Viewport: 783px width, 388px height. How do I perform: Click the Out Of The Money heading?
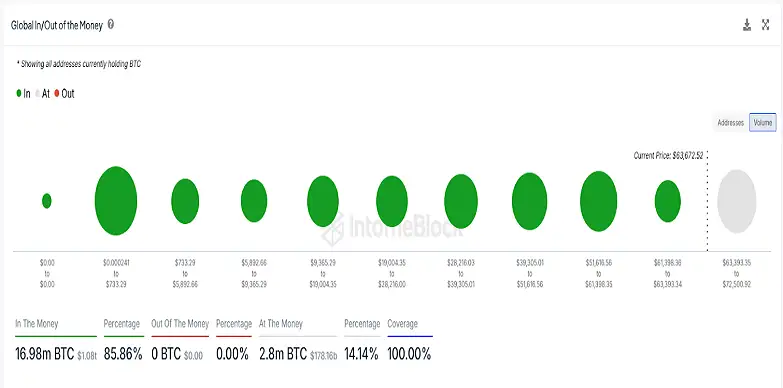[180, 324]
